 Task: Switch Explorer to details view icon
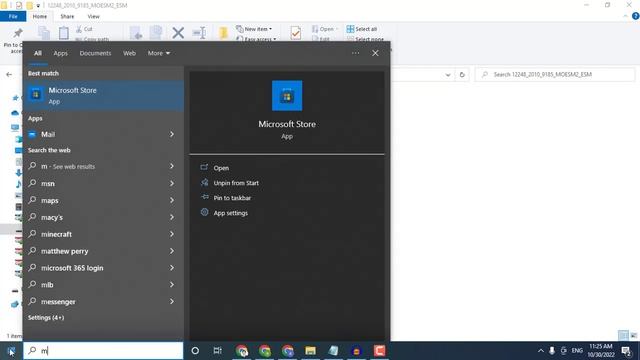click(623, 335)
